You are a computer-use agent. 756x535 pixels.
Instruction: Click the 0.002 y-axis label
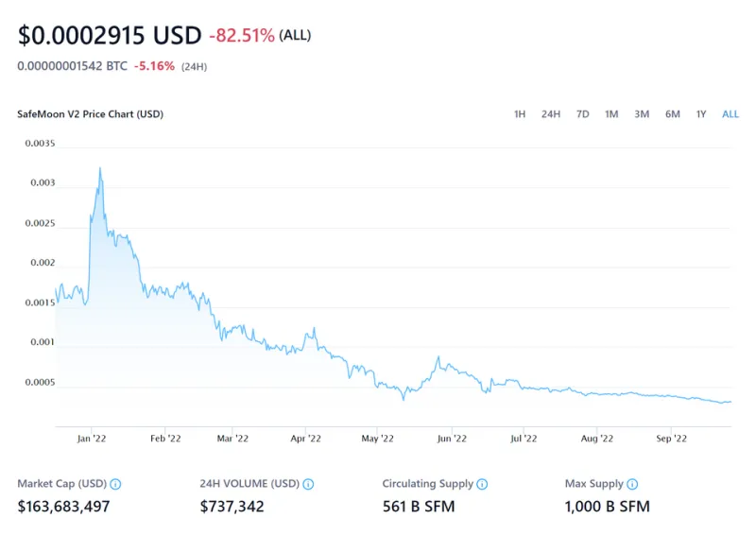point(43,263)
